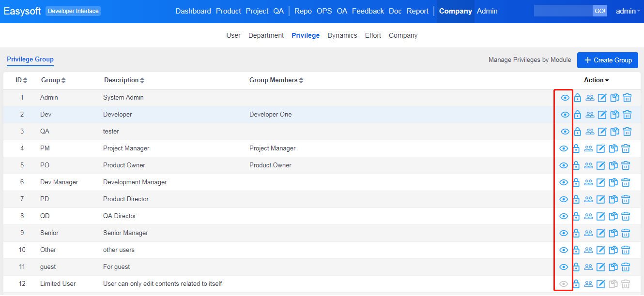This screenshot has width=644, height=296.
Task: Click edit icon for Limited User group
Action: pyautogui.click(x=600, y=284)
